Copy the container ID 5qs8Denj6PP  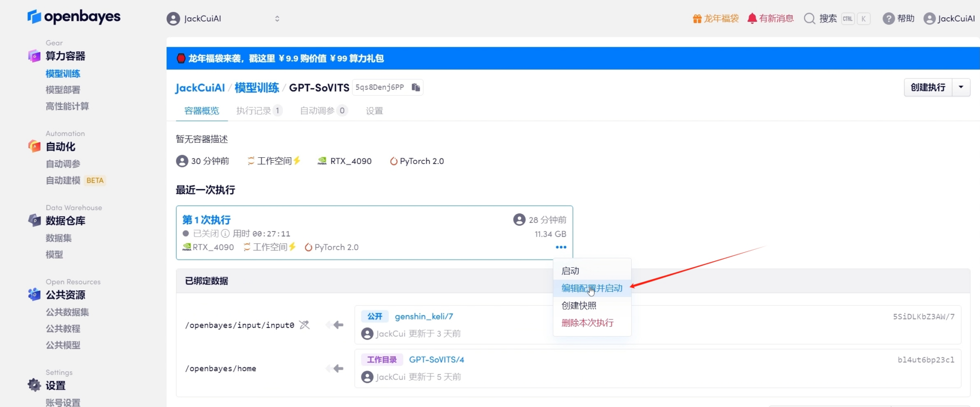[416, 88]
